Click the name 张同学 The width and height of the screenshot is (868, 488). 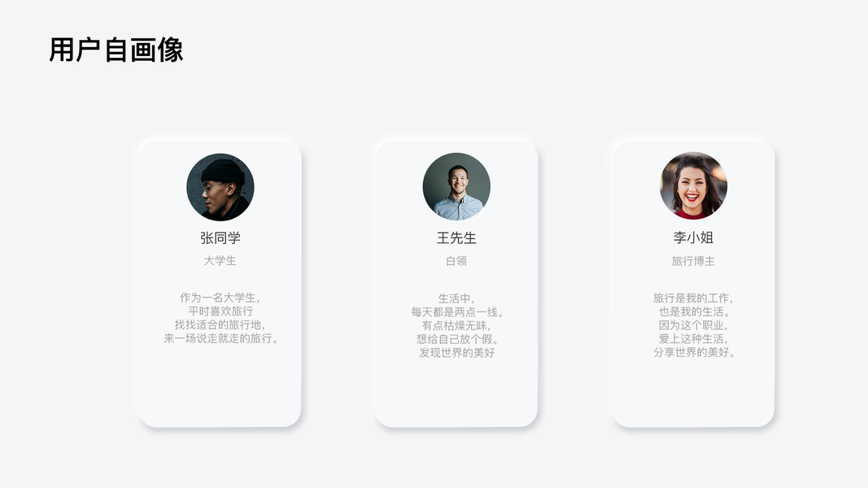pos(220,238)
